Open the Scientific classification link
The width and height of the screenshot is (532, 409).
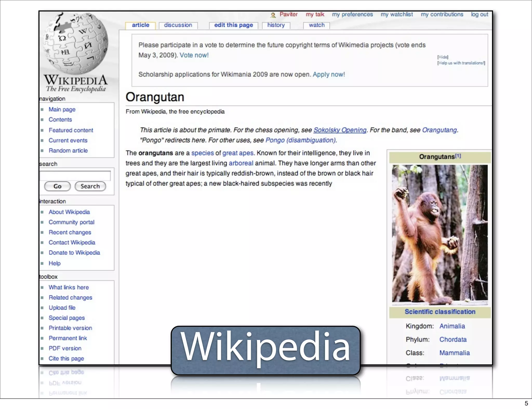click(440, 312)
